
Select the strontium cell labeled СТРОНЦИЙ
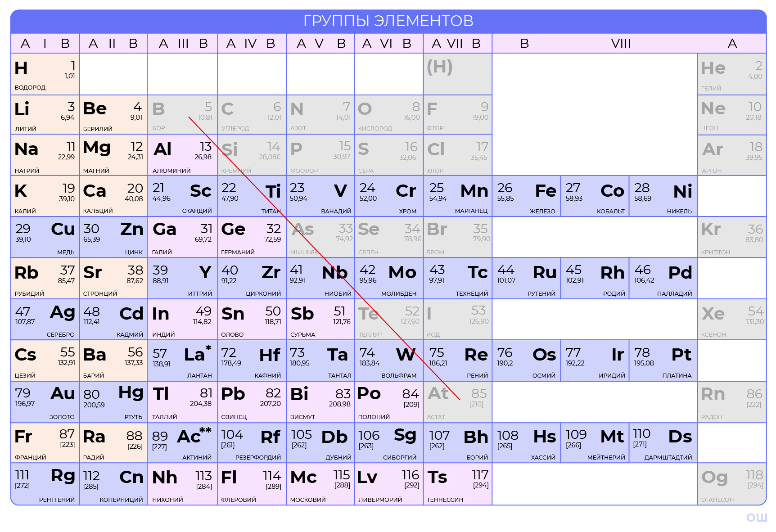113,278
